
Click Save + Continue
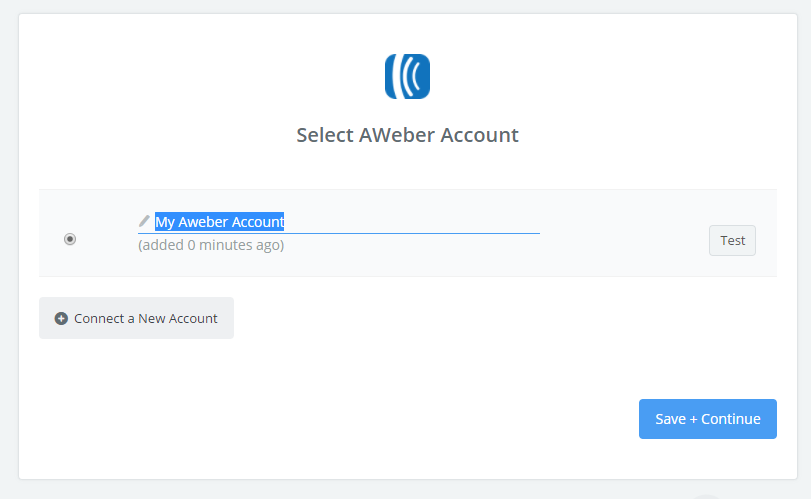tap(708, 419)
